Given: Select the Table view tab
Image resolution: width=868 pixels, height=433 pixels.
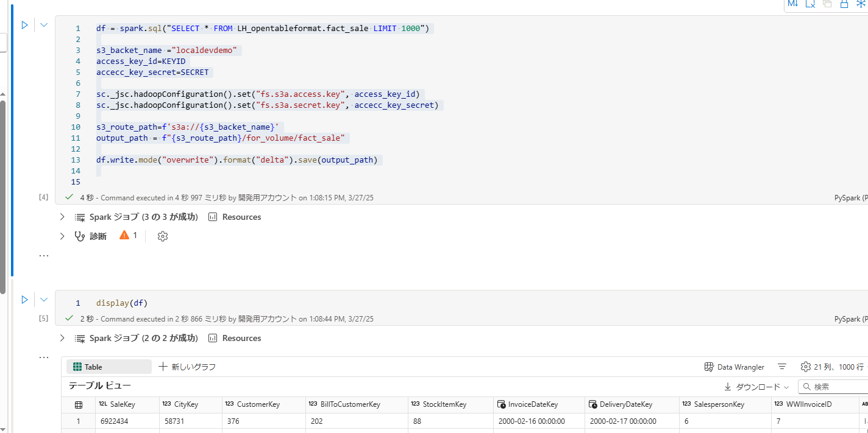Looking at the screenshot, I should click(109, 367).
